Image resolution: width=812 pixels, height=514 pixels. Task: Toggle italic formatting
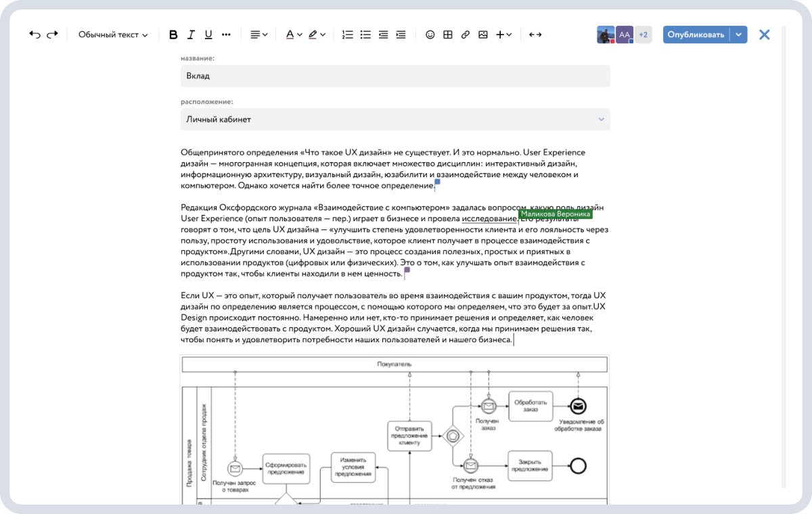(x=190, y=34)
